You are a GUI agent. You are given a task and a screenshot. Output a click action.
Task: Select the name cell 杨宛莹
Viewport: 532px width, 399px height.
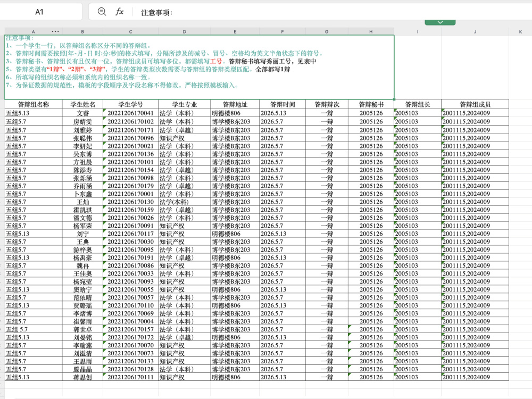83,281
